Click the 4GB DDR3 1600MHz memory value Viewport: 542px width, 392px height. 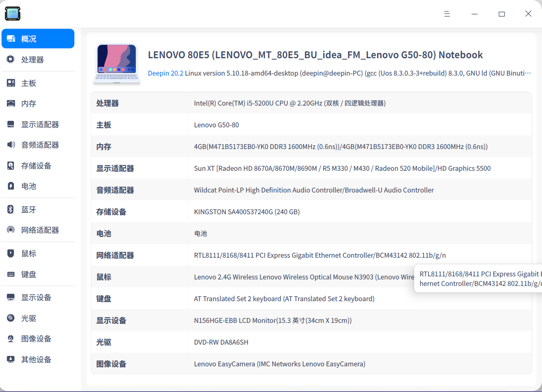click(x=341, y=146)
